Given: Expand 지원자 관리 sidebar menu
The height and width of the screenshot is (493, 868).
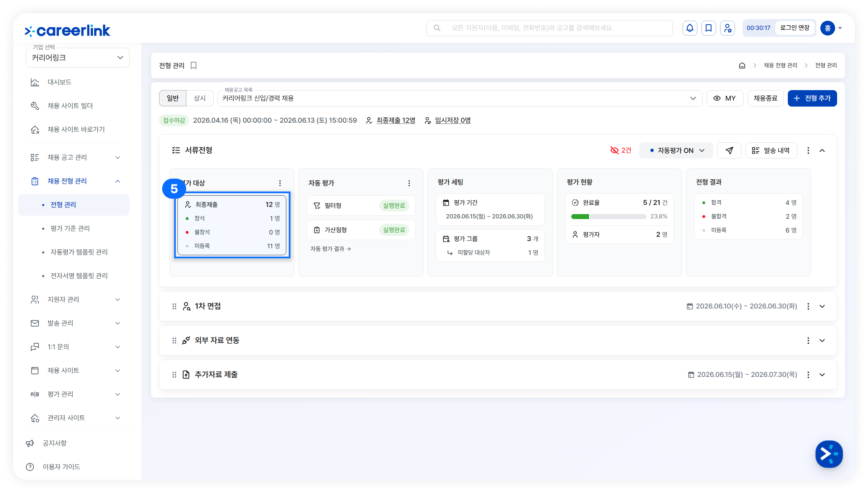Looking at the screenshot, I should 74,300.
